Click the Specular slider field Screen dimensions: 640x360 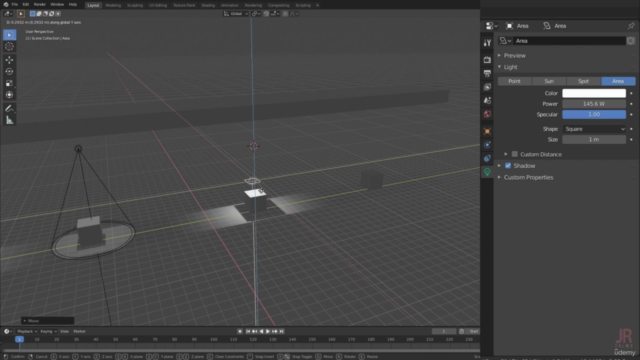(594, 115)
